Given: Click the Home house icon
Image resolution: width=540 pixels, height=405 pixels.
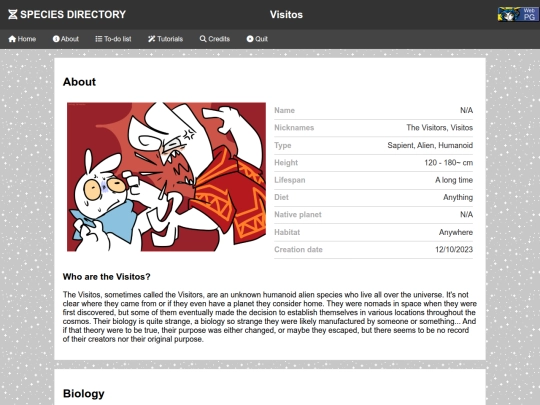Looking at the screenshot, I should coord(12,39).
